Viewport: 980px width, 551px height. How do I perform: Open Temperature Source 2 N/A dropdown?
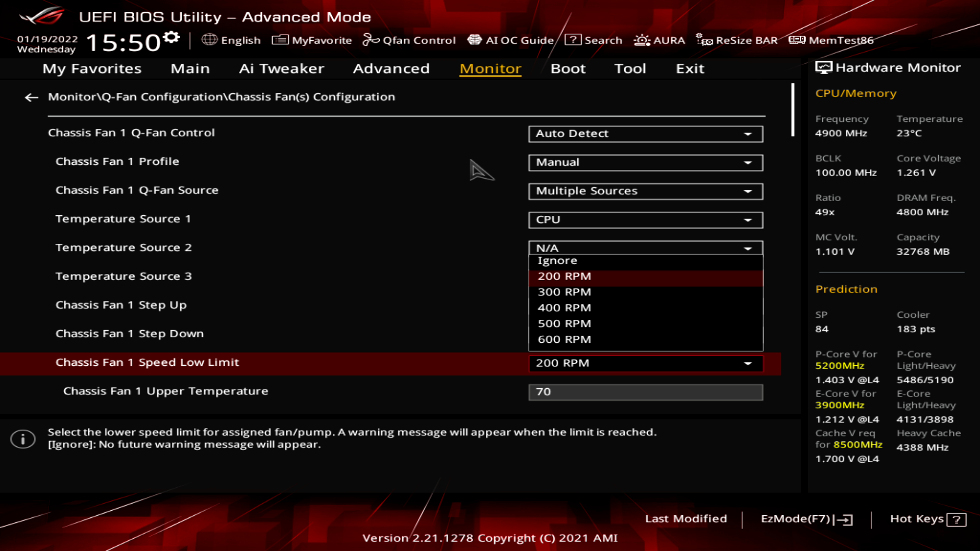coord(646,248)
